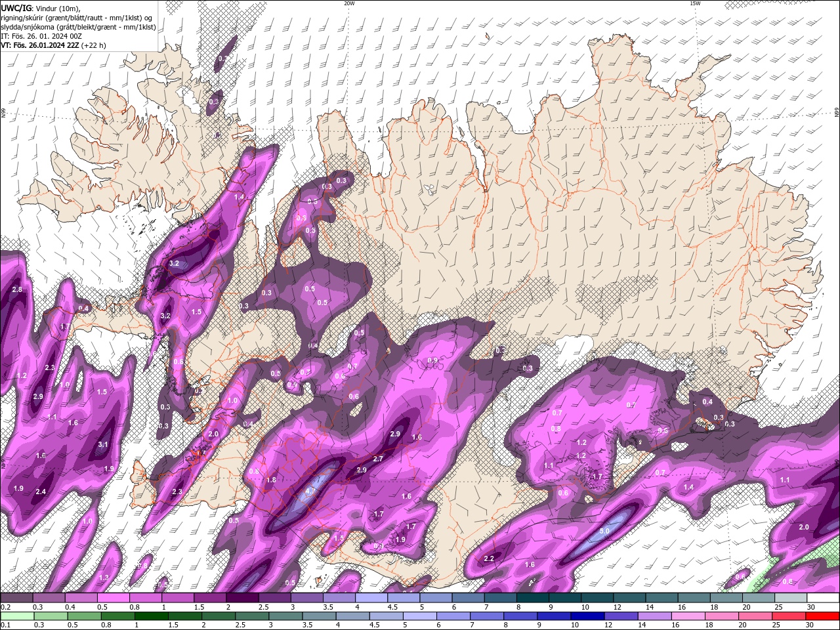Click the 2.4 precipitation value on the map

coord(41,492)
